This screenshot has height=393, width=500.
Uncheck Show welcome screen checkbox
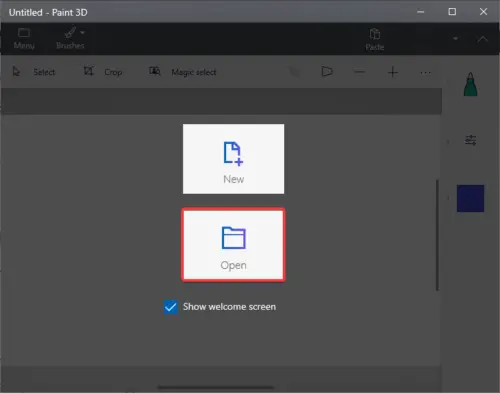click(171, 307)
